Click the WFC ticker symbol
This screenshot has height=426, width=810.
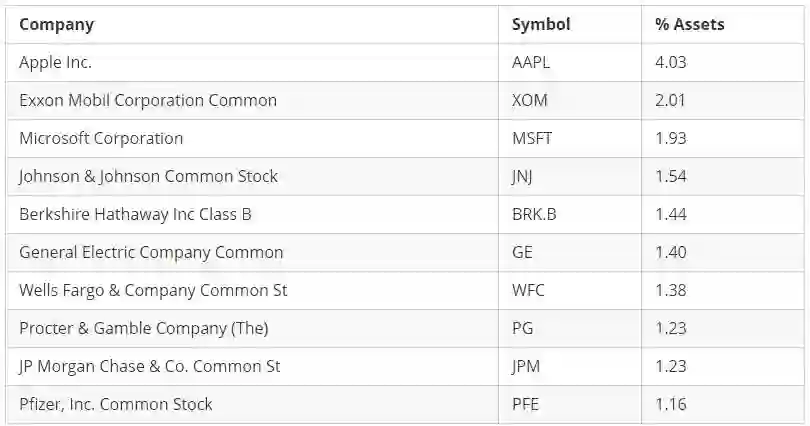coord(529,290)
